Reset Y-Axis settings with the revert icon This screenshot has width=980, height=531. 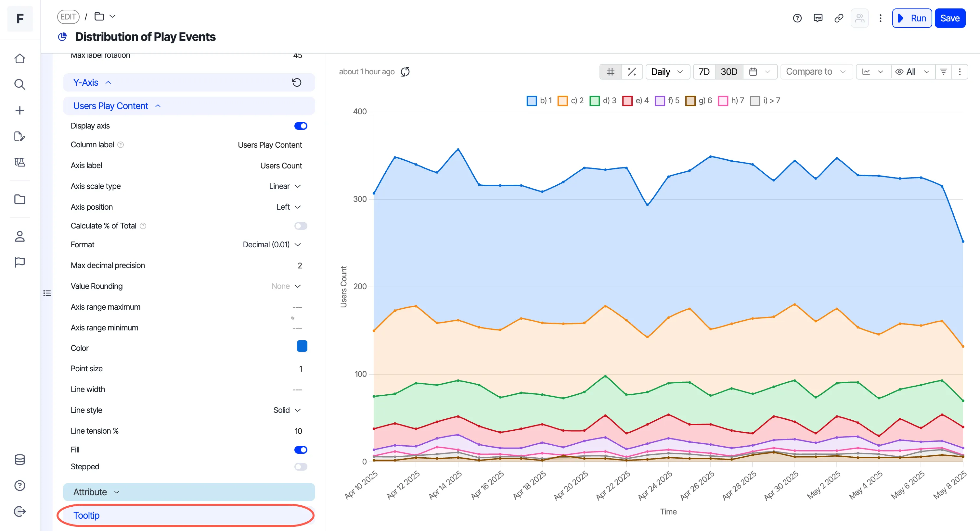[x=297, y=82]
